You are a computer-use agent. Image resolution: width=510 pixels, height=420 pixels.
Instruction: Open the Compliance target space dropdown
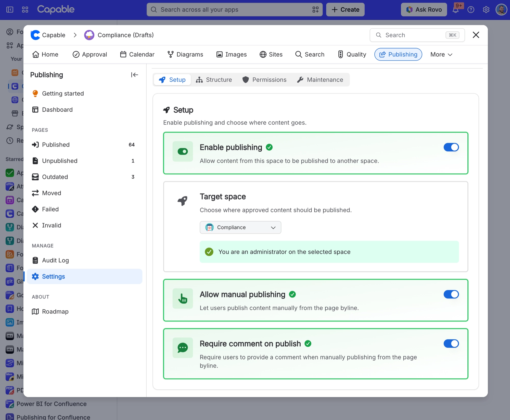coord(240,227)
